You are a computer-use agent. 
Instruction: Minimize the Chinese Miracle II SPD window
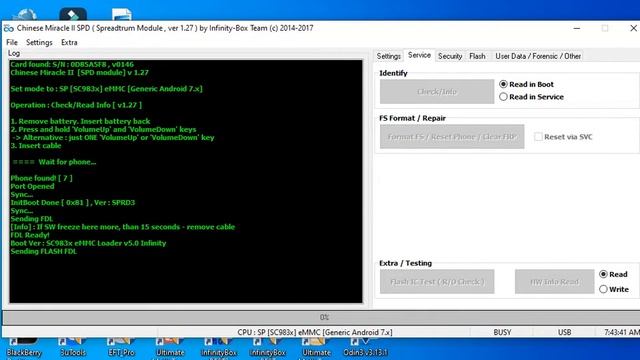click(x=577, y=28)
